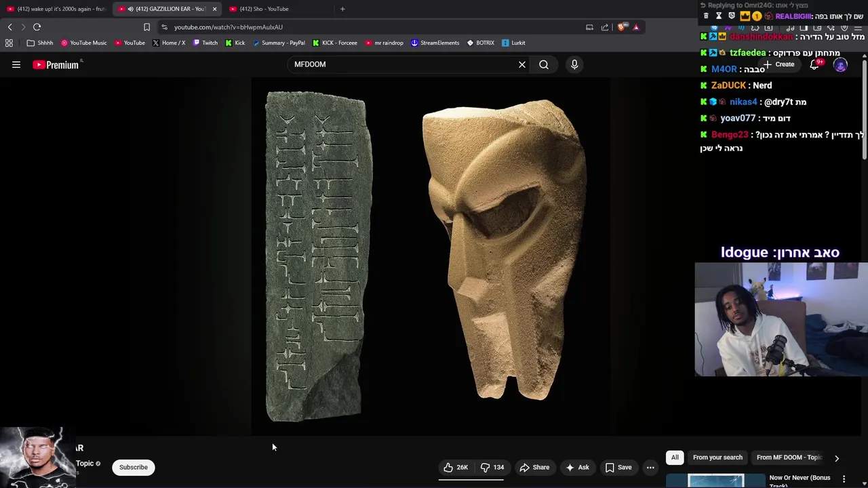The width and height of the screenshot is (868, 488).
Task: Open the BOTRIX bookmark
Action: pyautogui.click(x=481, y=43)
